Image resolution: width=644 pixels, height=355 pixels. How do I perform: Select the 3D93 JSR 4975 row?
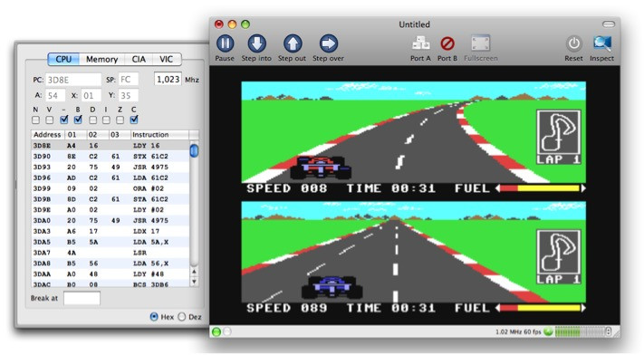coord(111,167)
